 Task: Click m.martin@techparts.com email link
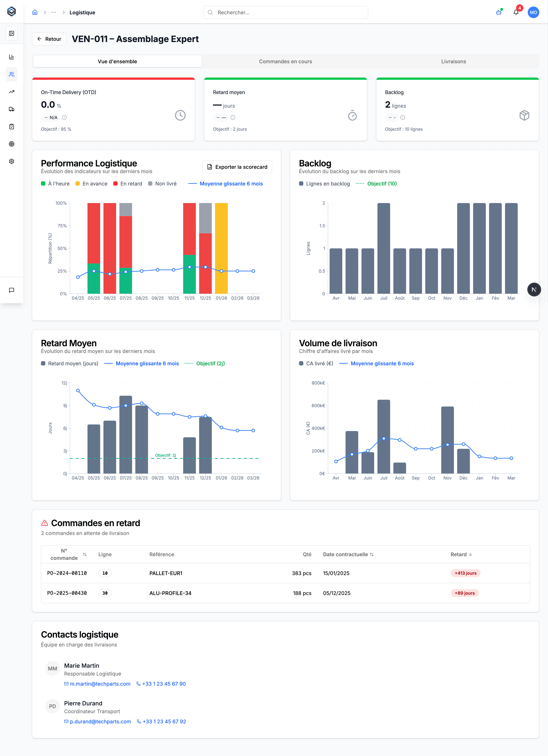tap(100, 684)
